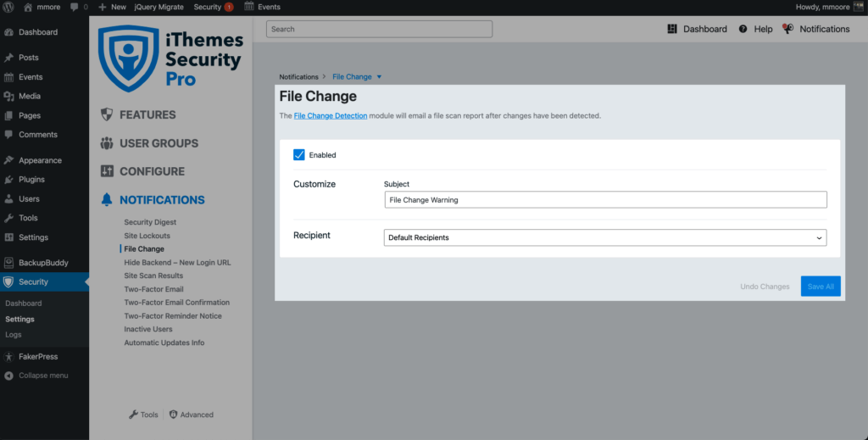Open the Advanced link at sidebar bottom
The height and width of the screenshot is (440, 868).
pyautogui.click(x=191, y=415)
